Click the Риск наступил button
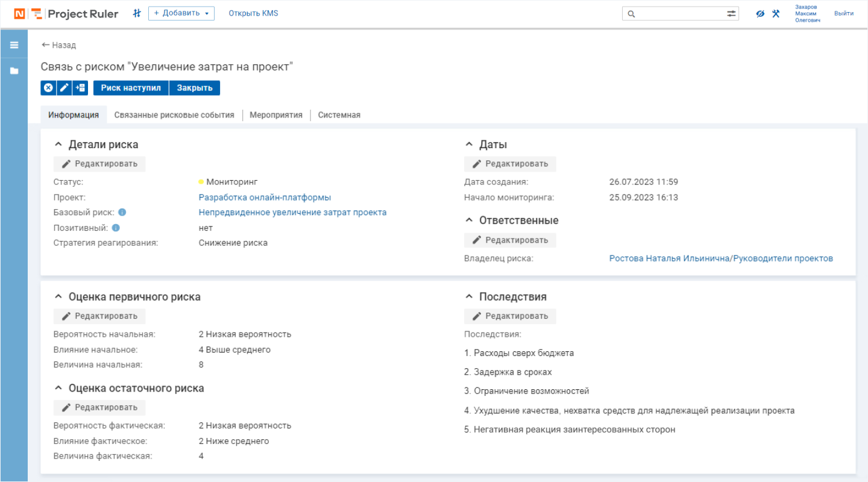Viewport: 868px width, 482px height. [x=131, y=88]
